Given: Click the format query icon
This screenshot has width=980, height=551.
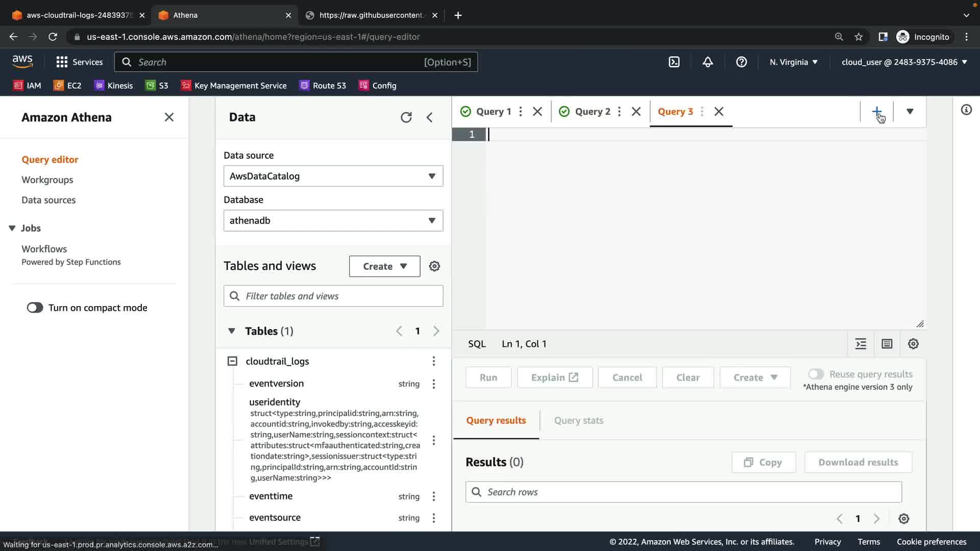Looking at the screenshot, I should (x=861, y=344).
